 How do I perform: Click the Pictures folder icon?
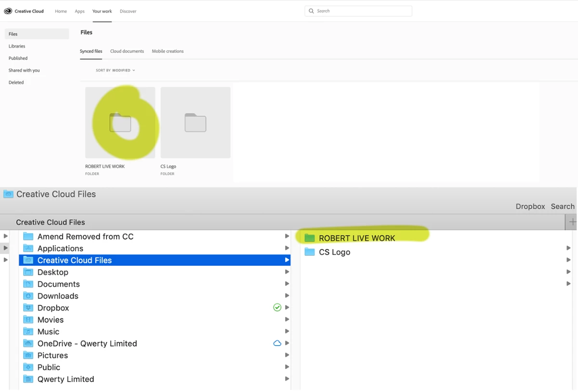pyautogui.click(x=28, y=355)
